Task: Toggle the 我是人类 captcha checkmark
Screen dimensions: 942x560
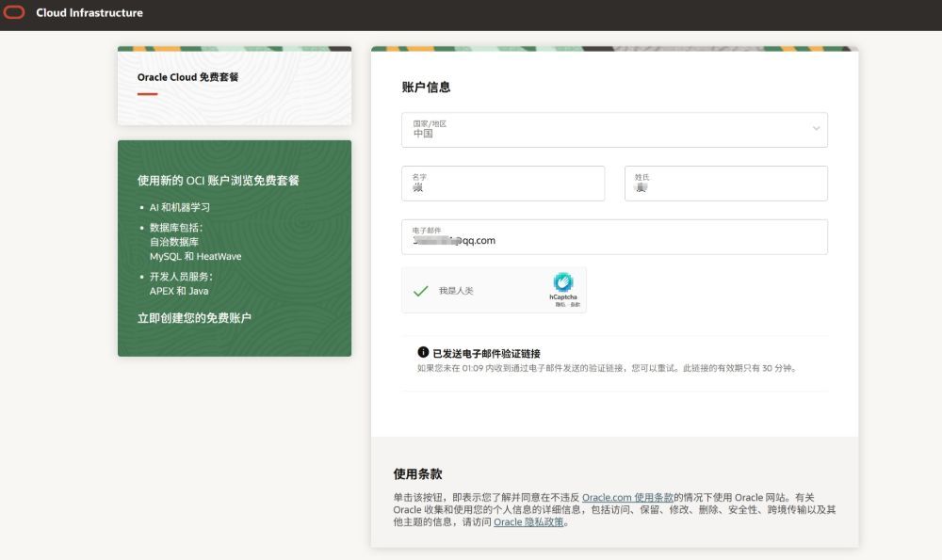Action: click(420, 291)
